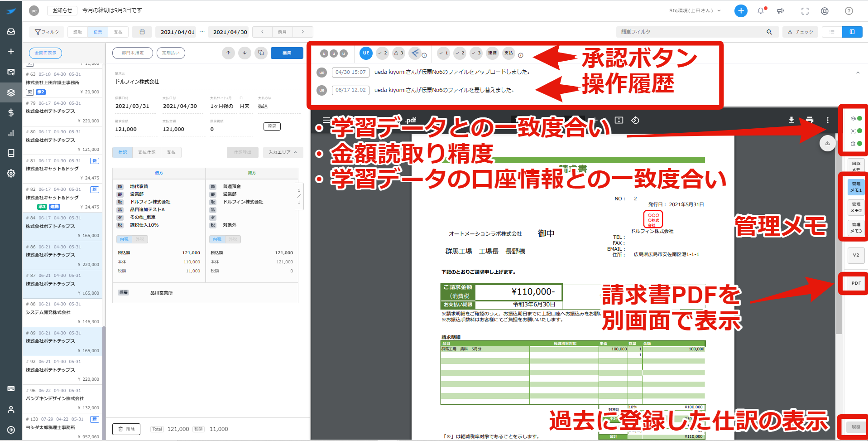Click the 削除 delete button
This screenshot has height=441, width=868.
coord(126,429)
